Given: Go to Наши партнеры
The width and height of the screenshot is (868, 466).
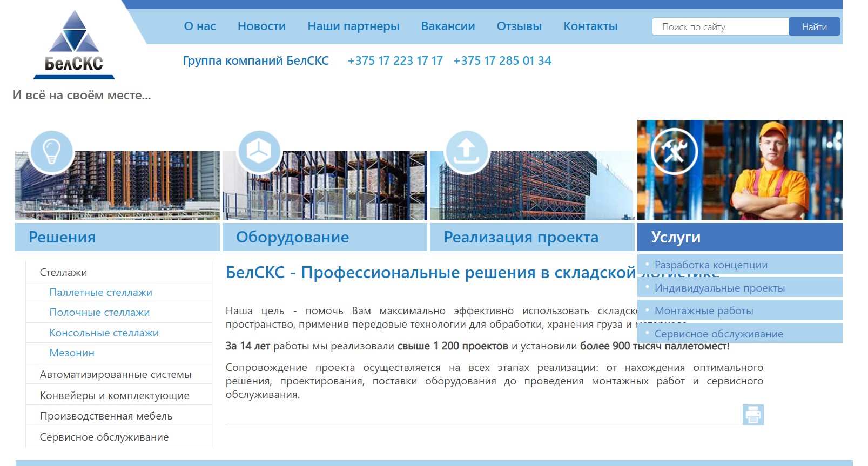Looking at the screenshot, I should pyautogui.click(x=353, y=26).
